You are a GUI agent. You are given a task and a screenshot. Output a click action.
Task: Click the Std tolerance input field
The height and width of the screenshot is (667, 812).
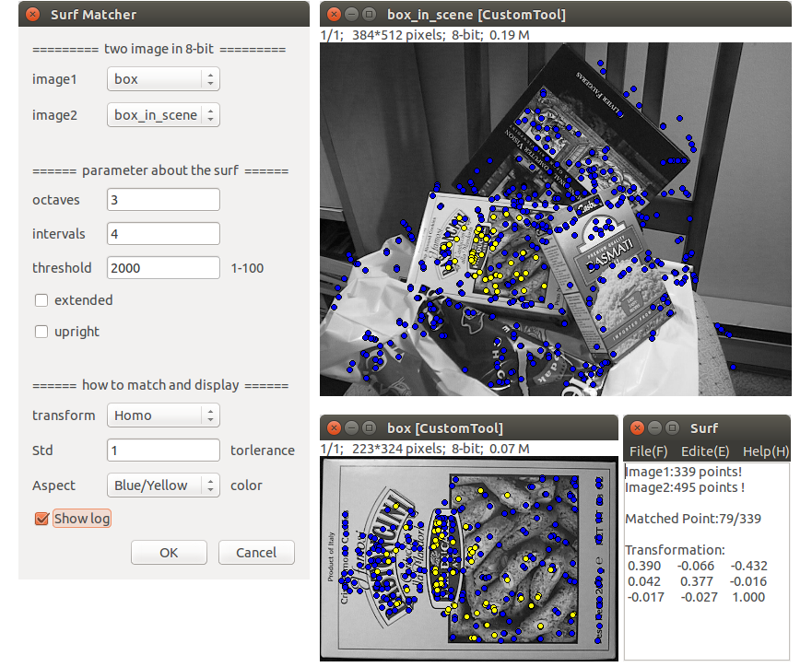(x=163, y=451)
